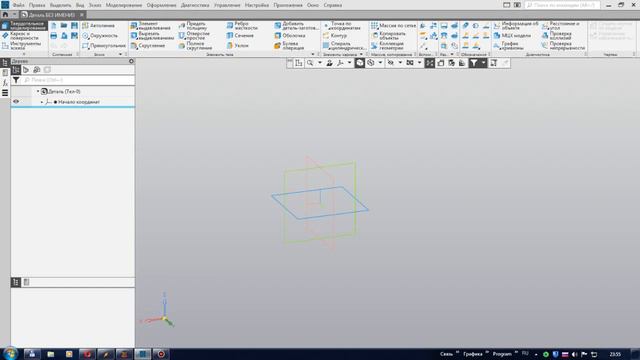Select Ребро жесткости rib tool
Screen dimensions: 640x360
pos(242,26)
